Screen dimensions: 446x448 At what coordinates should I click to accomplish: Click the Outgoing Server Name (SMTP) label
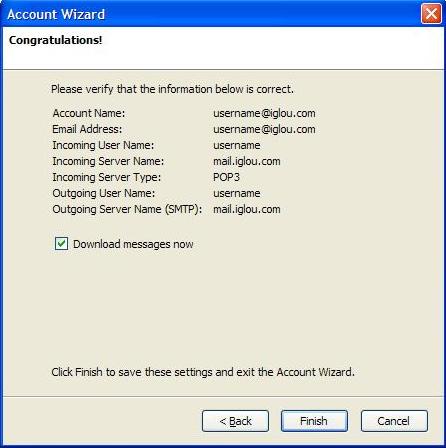click(x=127, y=209)
